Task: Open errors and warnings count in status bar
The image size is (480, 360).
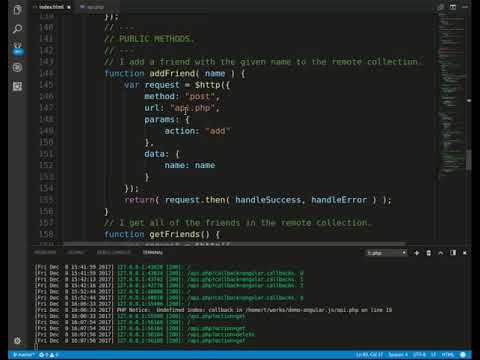Action: pos(49,355)
